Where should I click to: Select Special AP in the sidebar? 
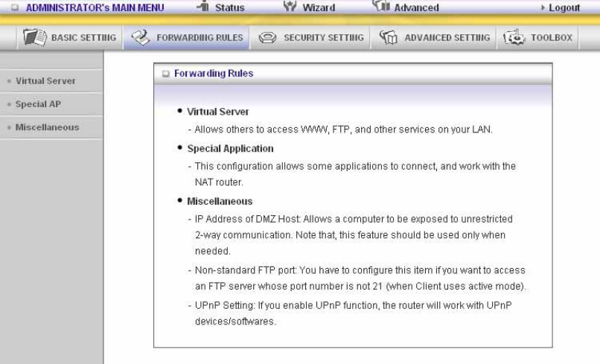[x=38, y=104]
